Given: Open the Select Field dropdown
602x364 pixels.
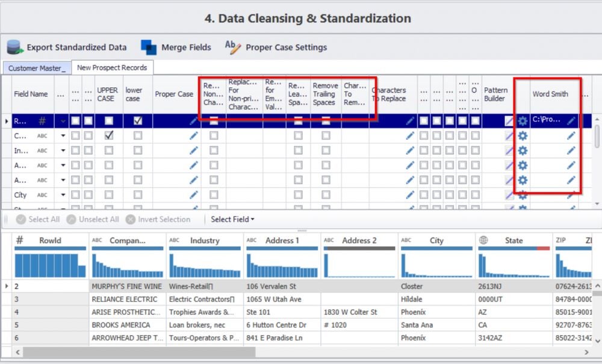Looking at the screenshot, I should pos(231,219).
